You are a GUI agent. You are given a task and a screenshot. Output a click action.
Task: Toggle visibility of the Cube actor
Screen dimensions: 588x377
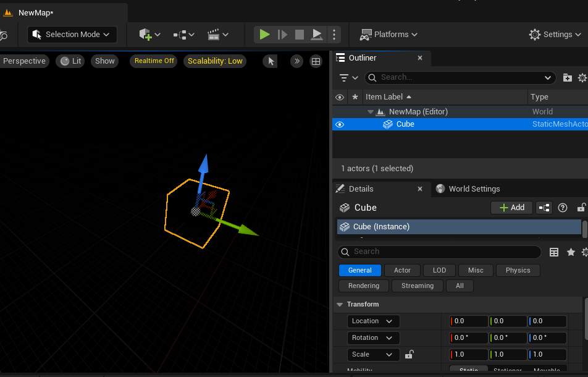click(340, 125)
